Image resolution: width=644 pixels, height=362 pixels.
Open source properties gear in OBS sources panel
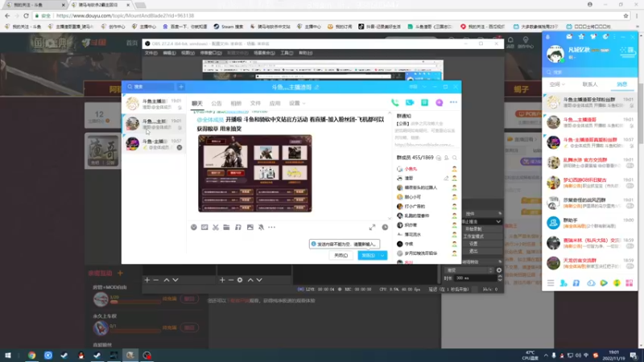240,280
